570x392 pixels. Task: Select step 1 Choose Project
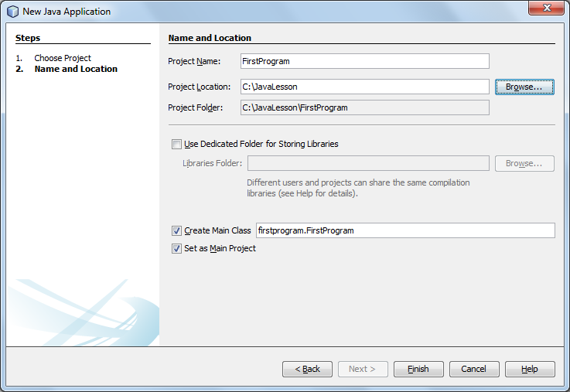pos(63,58)
